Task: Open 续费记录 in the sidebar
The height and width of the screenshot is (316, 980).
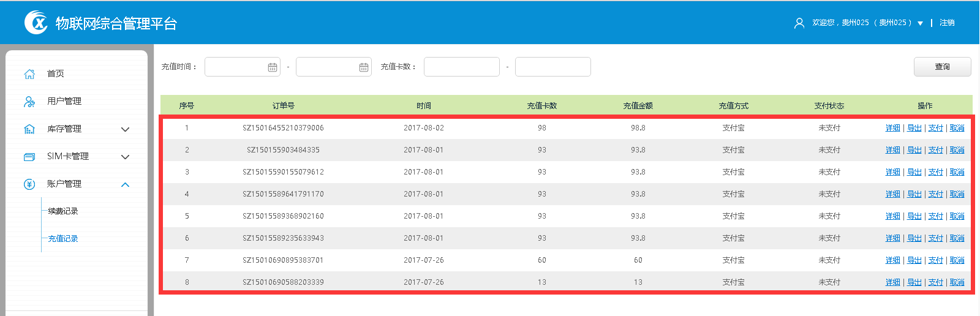Action: (x=63, y=211)
